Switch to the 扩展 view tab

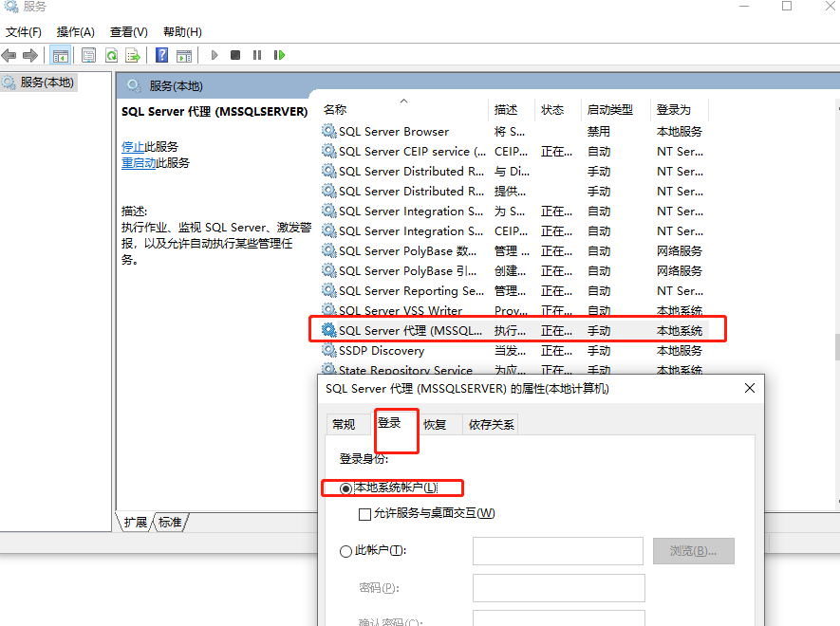(x=135, y=522)
